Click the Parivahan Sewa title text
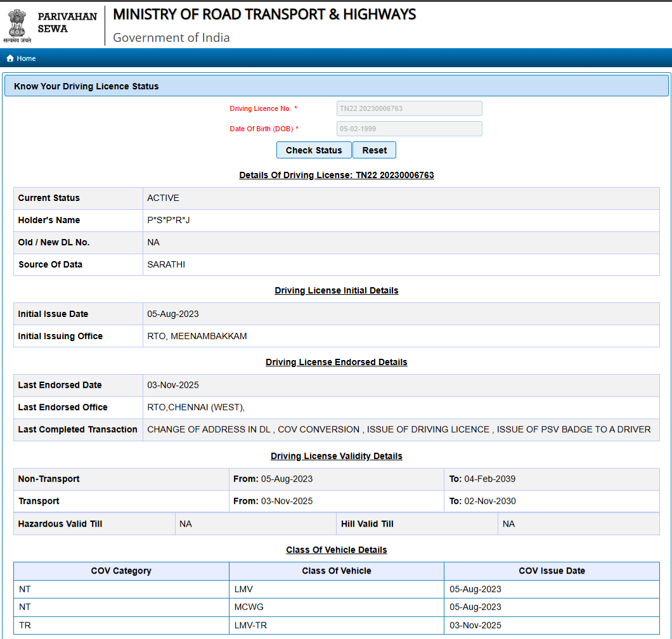672x639 pixels. (x=67, y=23)
